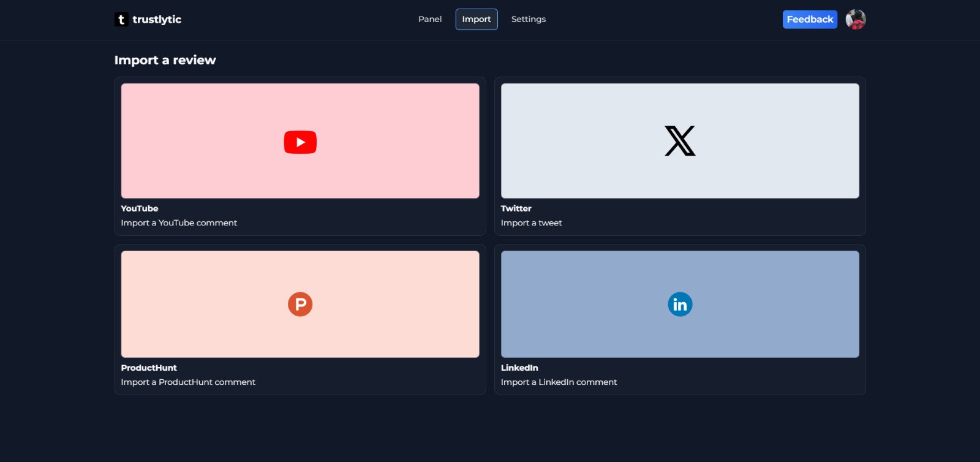
Task: Click 'Import a ProductHunt comment' text
Action: (188, 382)
